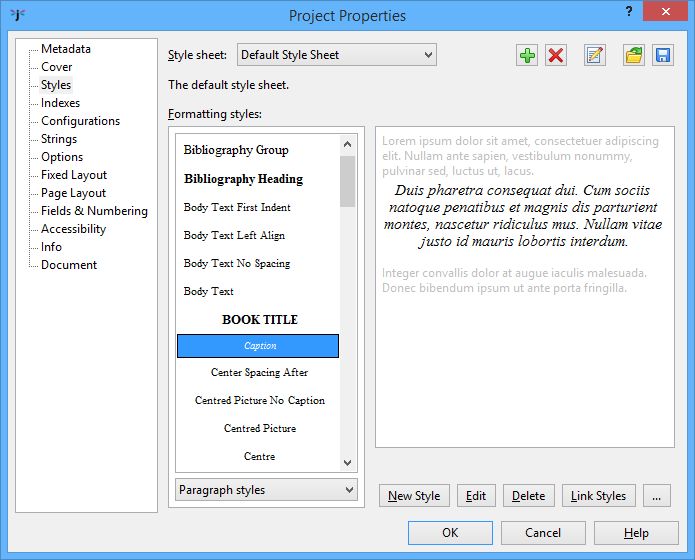695x560 pixels.
Task: Click the edit style sheet notepad icon
Action: tap(595, 55)
